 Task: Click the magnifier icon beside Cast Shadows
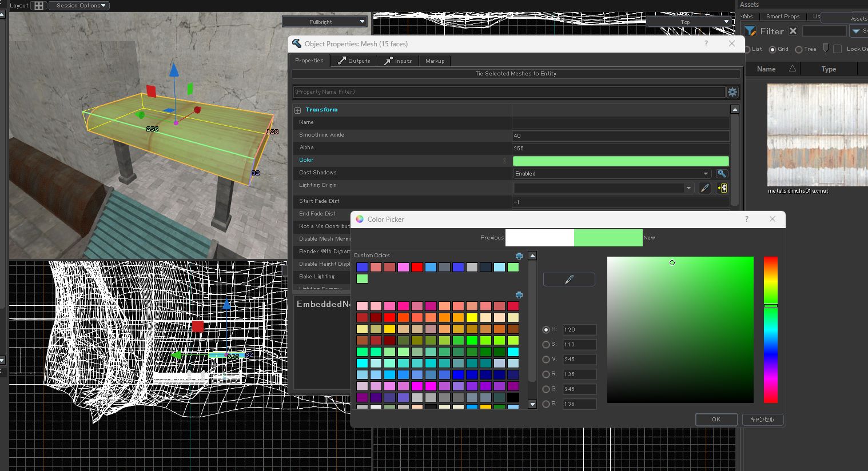click(722, 174)
